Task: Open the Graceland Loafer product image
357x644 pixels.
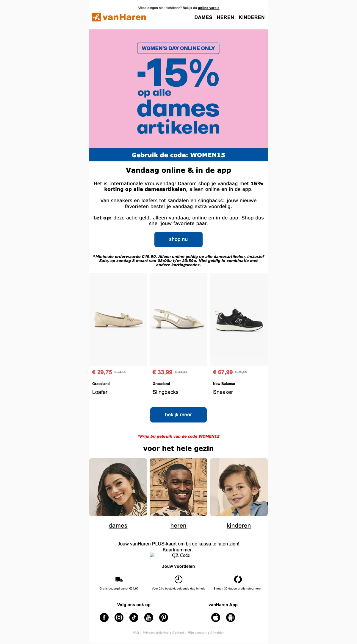Action: pyautogui.click(x=118, y=319)
